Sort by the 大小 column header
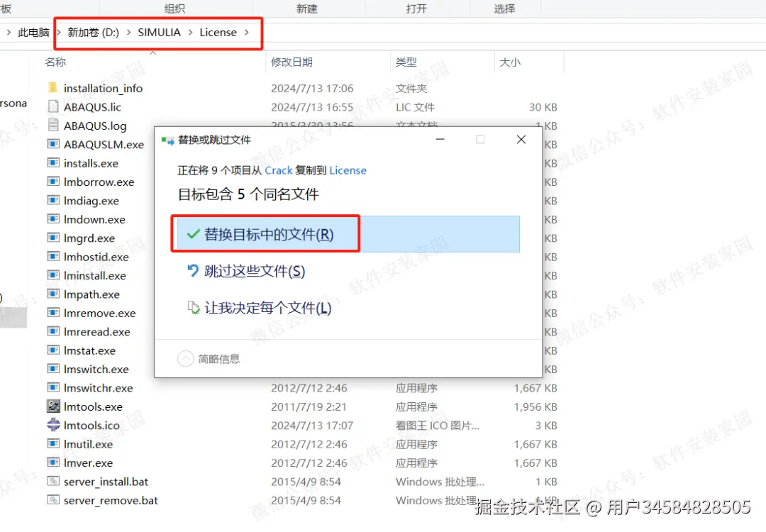This screenshot has width=766, height=532. pyautogui.click(x=510, y=62)
